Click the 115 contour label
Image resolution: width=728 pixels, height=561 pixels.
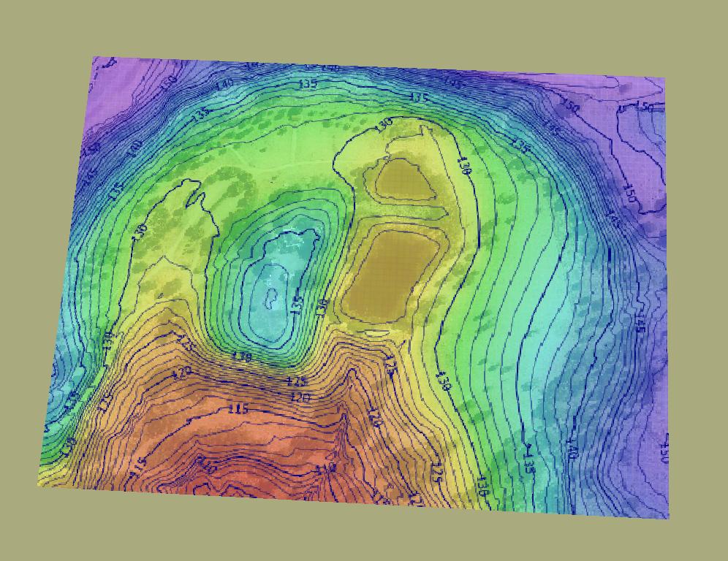(x=238, y=409)
